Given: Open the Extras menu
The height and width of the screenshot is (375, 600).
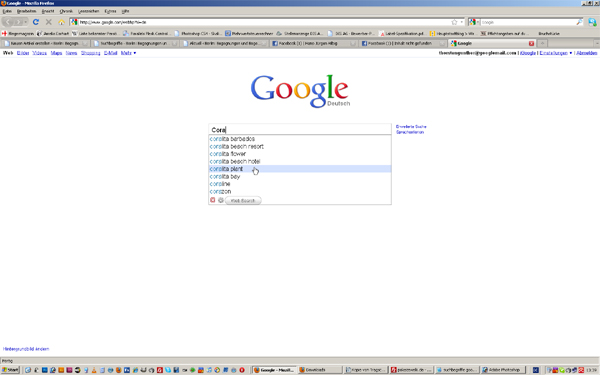Looking at the screenshot, I should pyautogui.click(x=110, y=11).
